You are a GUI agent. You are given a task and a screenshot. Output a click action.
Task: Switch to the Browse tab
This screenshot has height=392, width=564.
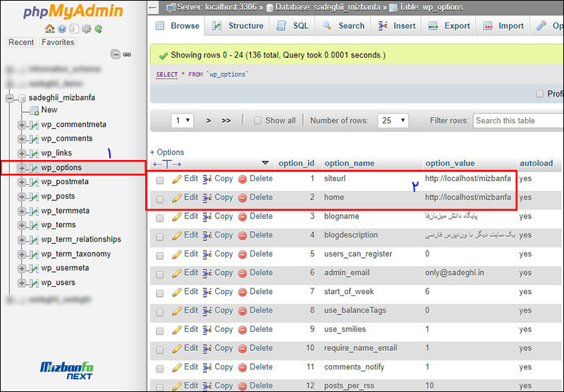(178, 26)
